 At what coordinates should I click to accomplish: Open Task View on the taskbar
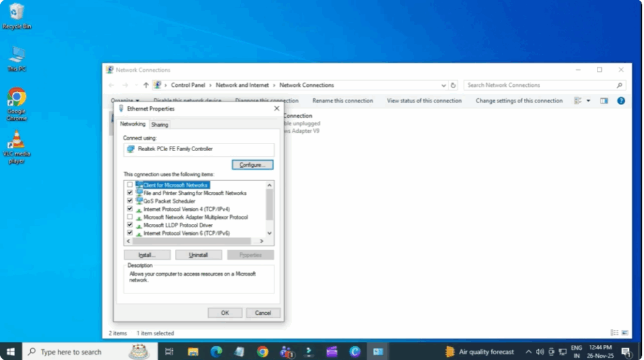coord(169,352)
